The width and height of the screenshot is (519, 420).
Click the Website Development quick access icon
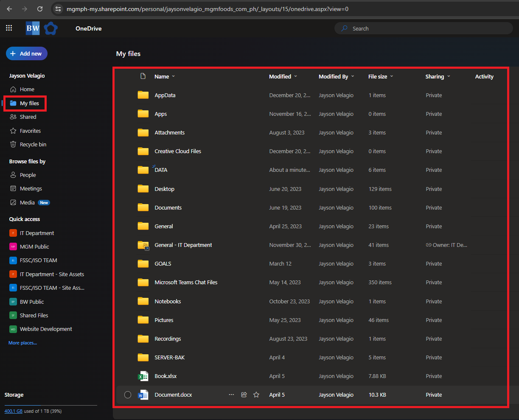(13, 329)
